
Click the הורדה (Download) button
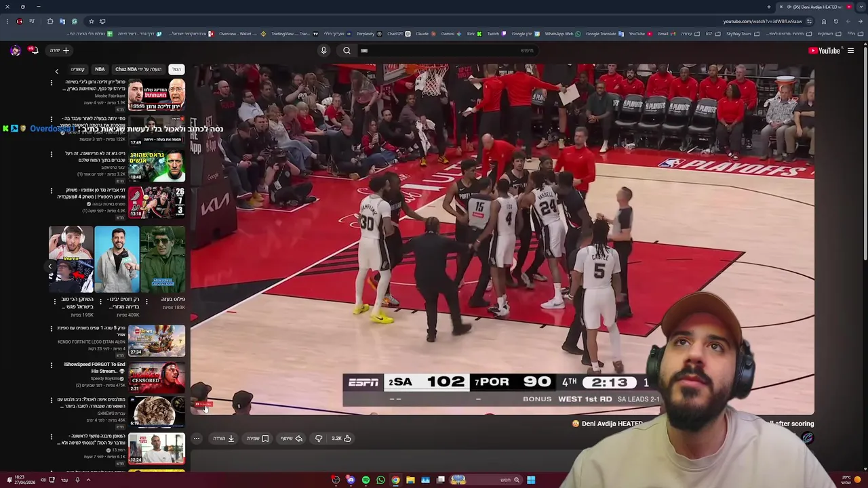click(224, 439)
